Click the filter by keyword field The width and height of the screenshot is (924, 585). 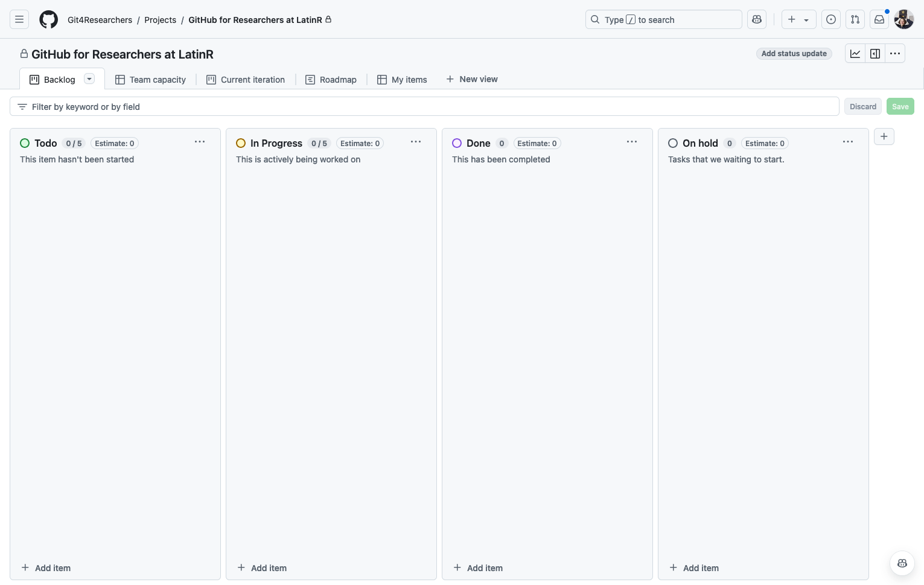pyautogui.click(x=424, y=106)
